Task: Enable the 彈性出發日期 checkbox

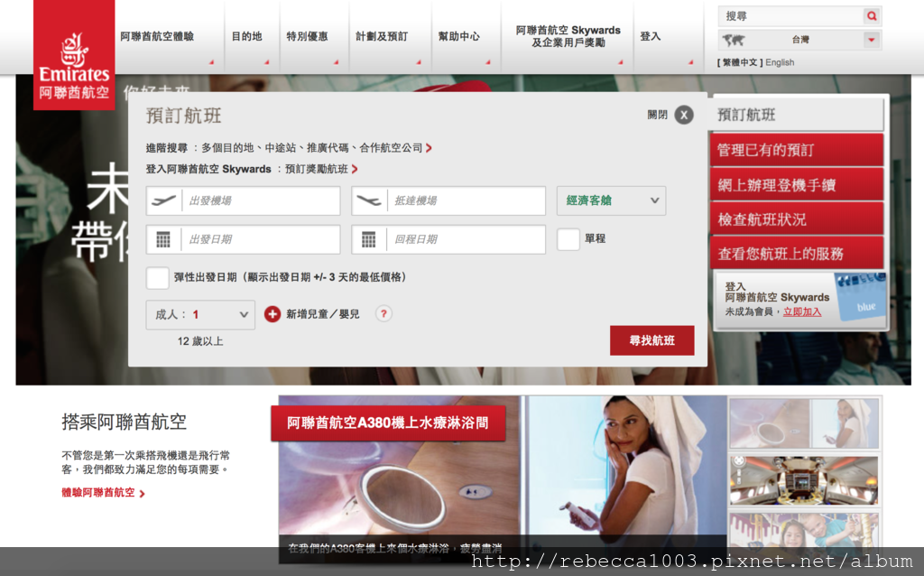Action: pos(157,277)
